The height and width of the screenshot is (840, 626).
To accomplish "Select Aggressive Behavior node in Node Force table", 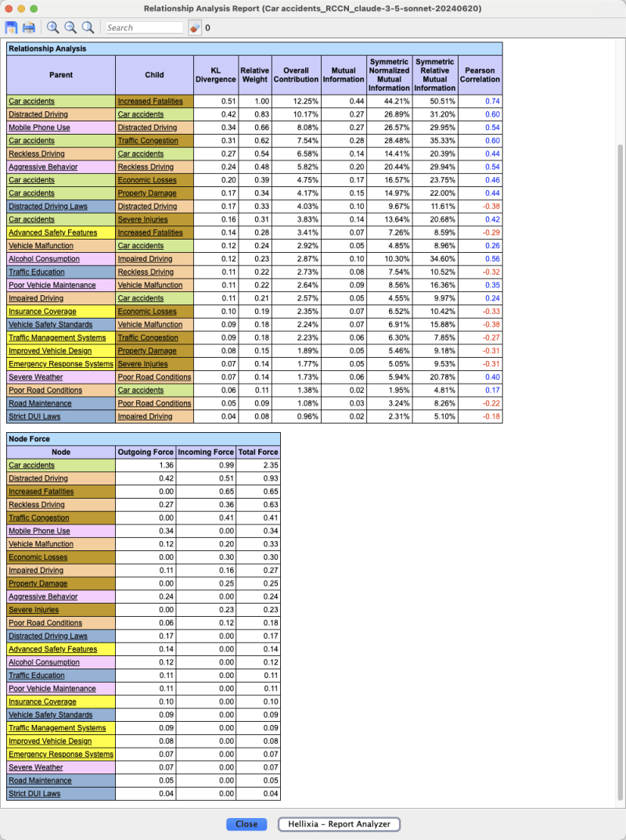I will 43,597.
